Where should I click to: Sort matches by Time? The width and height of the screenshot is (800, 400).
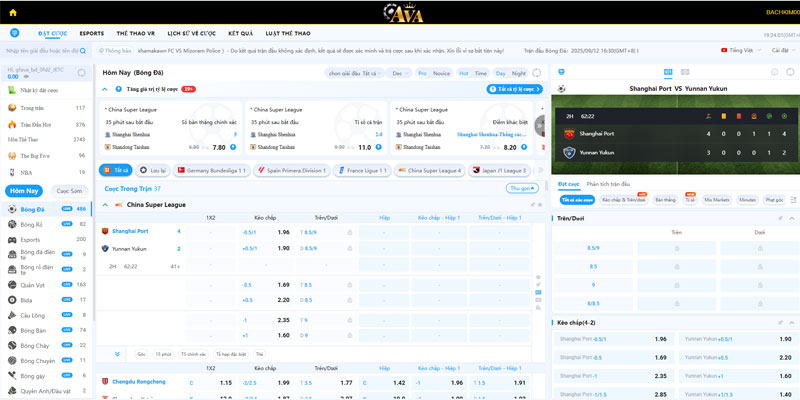[x=481, y=73]
